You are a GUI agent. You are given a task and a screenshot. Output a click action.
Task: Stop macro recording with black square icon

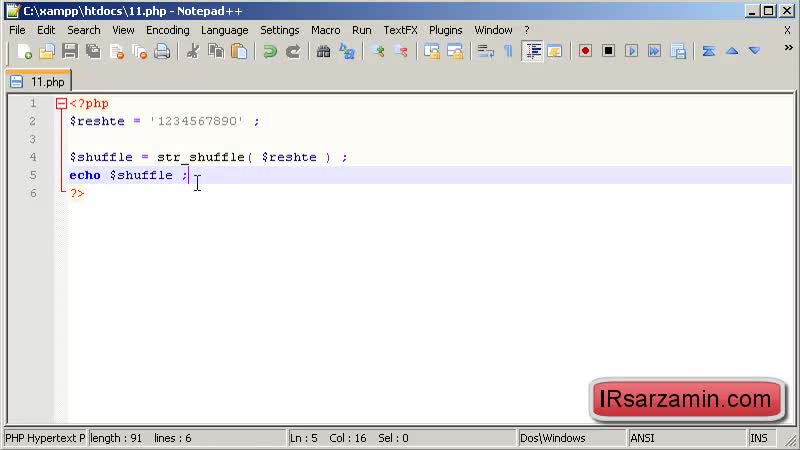pyautogui.click(x=608, y=52)
